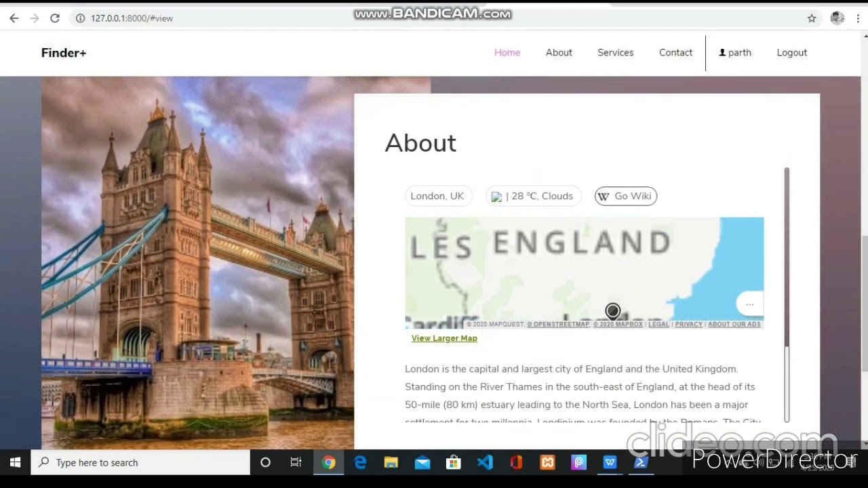Open the Chrome profile avatar

(x=837, y=18)
